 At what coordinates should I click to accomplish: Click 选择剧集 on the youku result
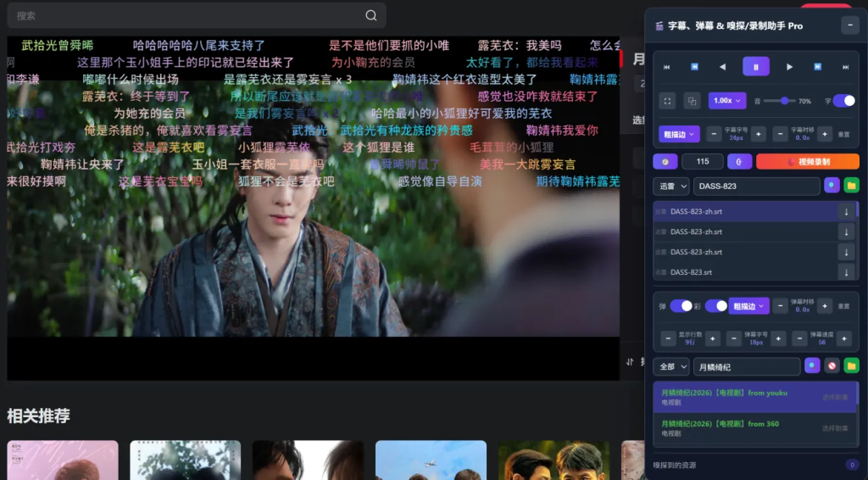tap(835, 398)
